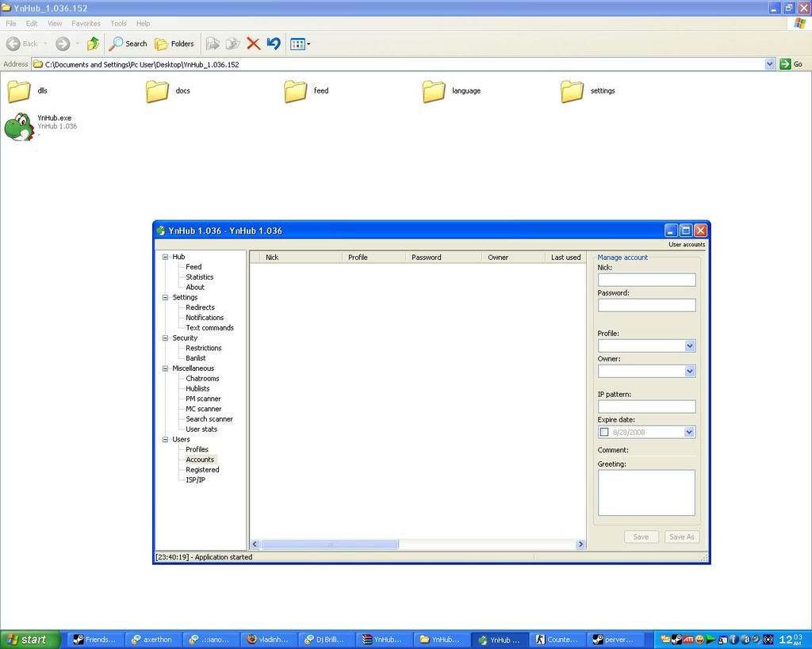Click the red Delete toolbar icon

click(253, 44)
